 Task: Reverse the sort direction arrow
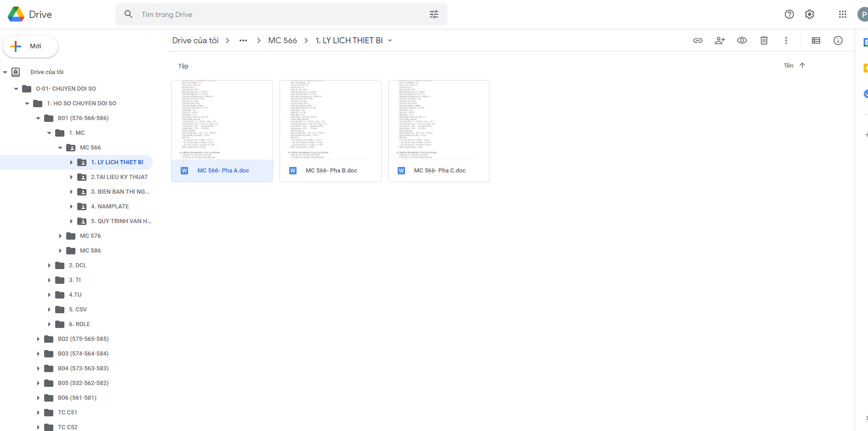pyautogui.click(x=802, y=65)
